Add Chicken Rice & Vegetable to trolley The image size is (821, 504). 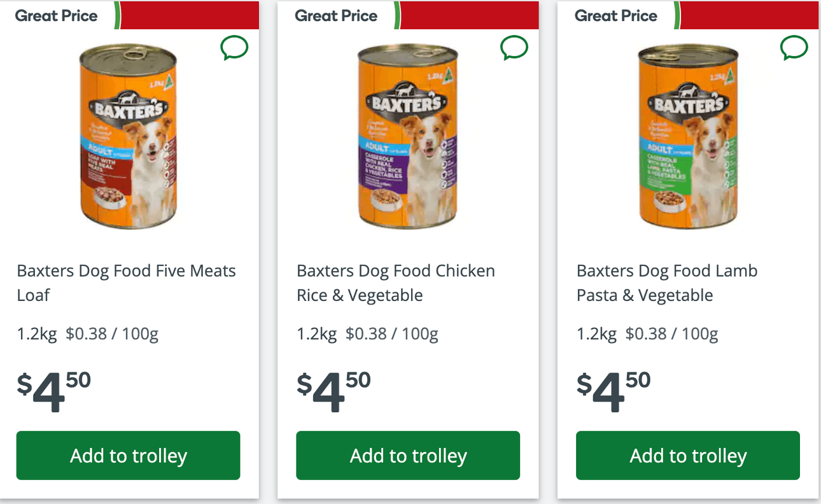[x=408, y=456]
